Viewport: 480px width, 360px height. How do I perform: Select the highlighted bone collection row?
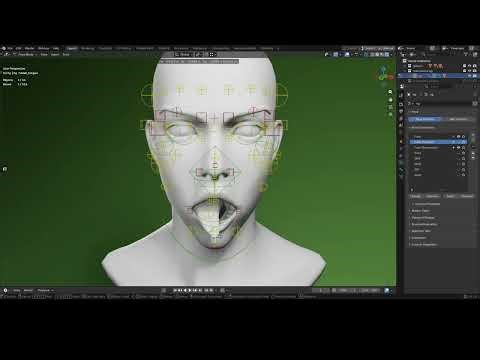pos(438,142)
